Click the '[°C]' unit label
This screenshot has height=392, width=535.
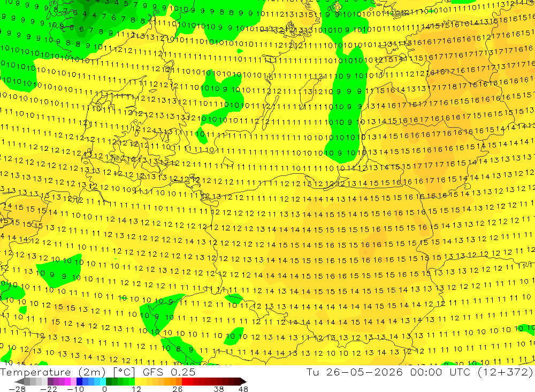pos(124,372)
